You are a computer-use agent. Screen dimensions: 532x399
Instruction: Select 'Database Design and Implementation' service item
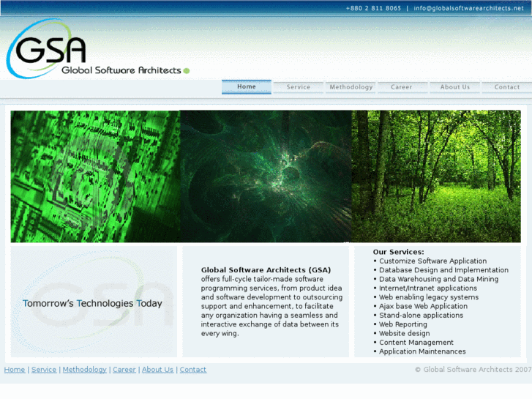tap(443, 270)
